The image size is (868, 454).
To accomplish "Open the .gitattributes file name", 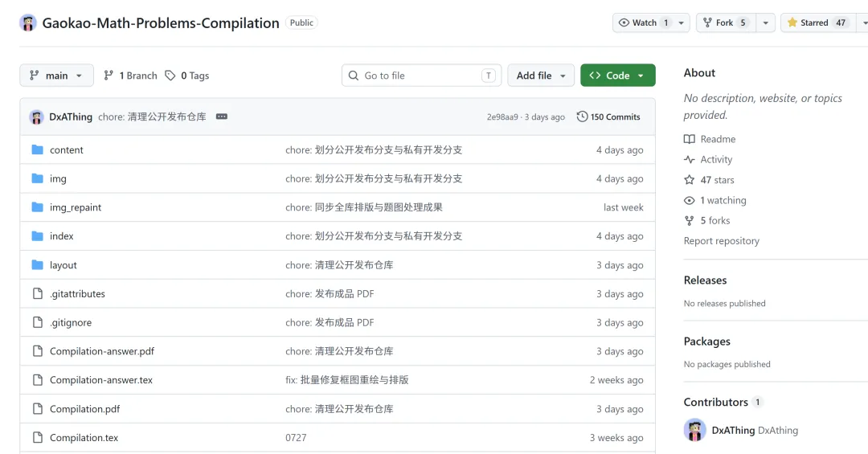I will click(77, 293).
